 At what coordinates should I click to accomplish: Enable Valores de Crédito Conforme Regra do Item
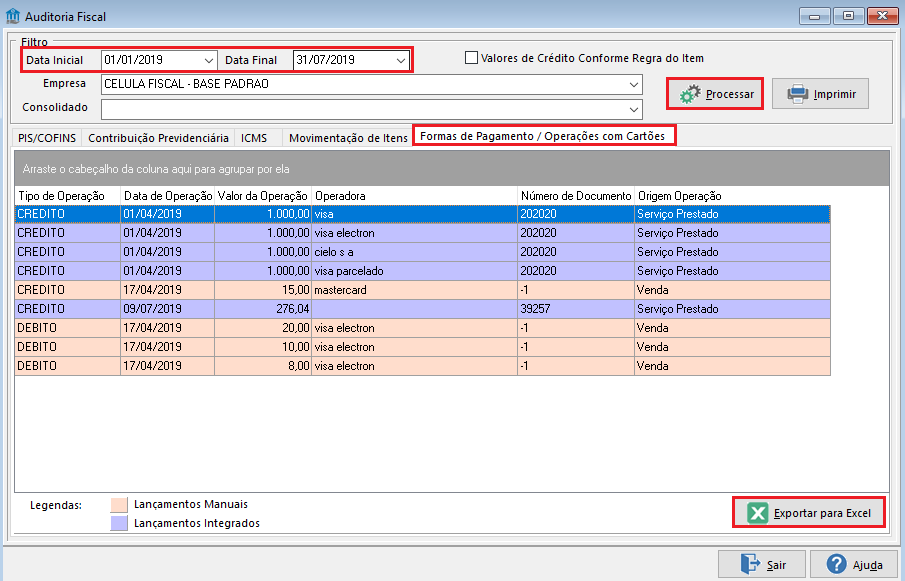coord(472,58)
